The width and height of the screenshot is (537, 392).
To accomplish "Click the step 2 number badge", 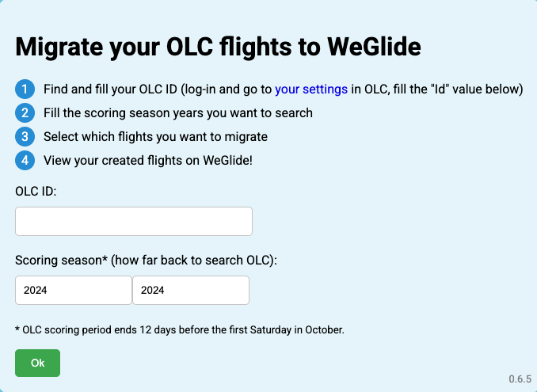I will 25,112.
